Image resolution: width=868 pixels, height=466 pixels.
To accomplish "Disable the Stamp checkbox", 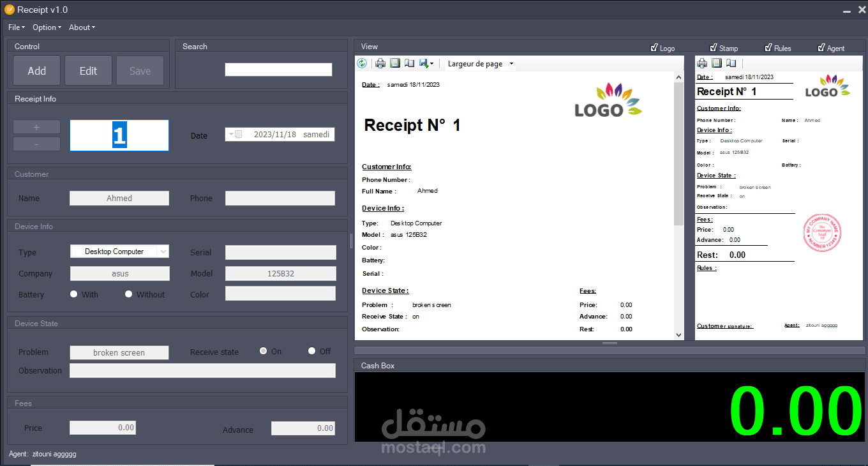I will click(x=713, y=48).
